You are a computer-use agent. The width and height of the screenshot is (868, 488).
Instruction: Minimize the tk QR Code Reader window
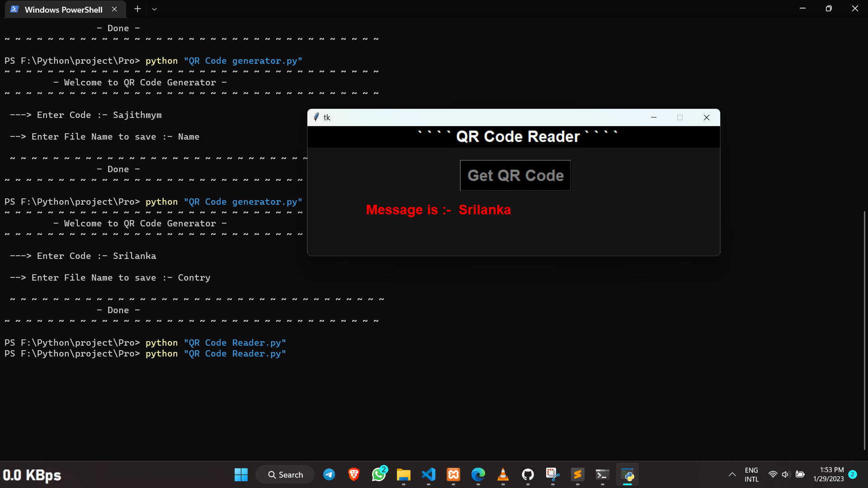point(653,117)
